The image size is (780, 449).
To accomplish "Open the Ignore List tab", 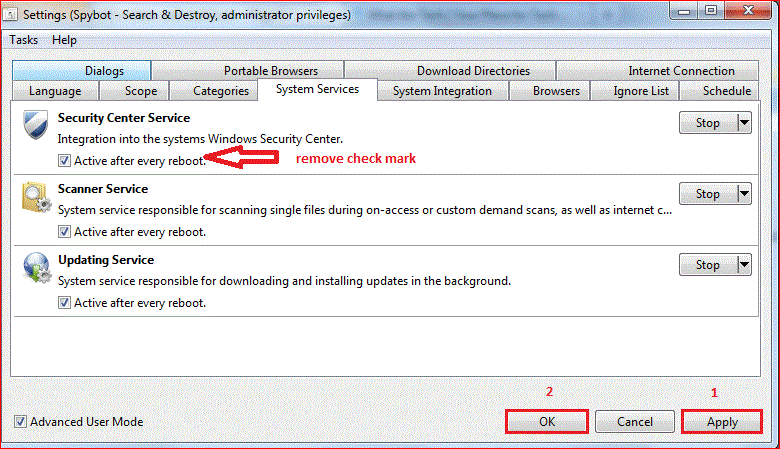I will tap(634, 91).
